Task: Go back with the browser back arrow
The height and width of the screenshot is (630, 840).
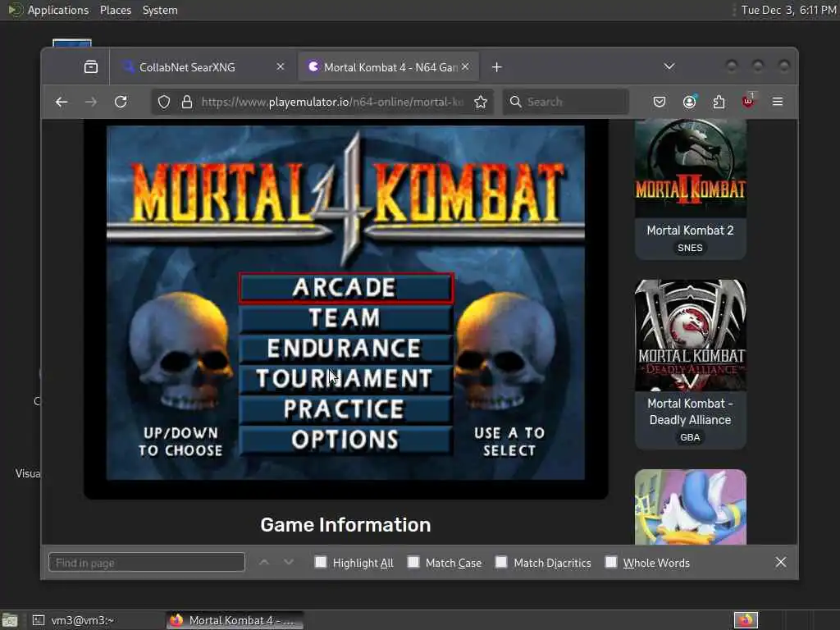Action: [x=62, y=102]
